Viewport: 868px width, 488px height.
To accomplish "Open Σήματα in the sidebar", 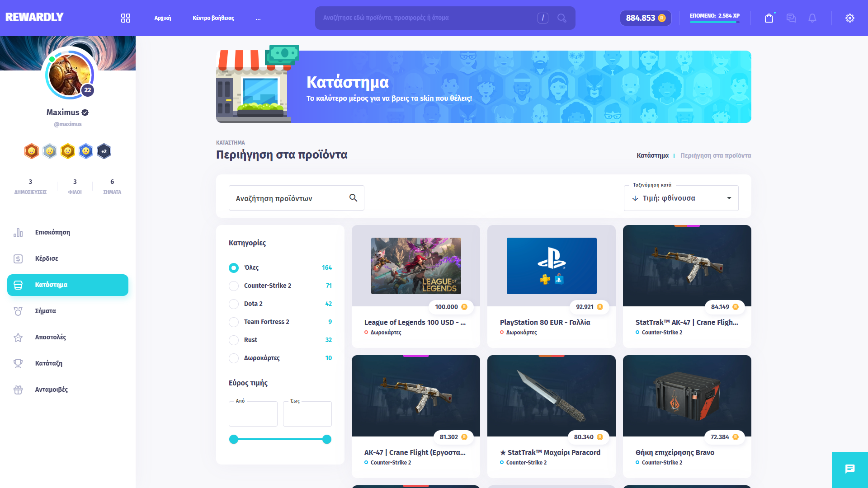I will pyautogui.click(x=68, y=311).
